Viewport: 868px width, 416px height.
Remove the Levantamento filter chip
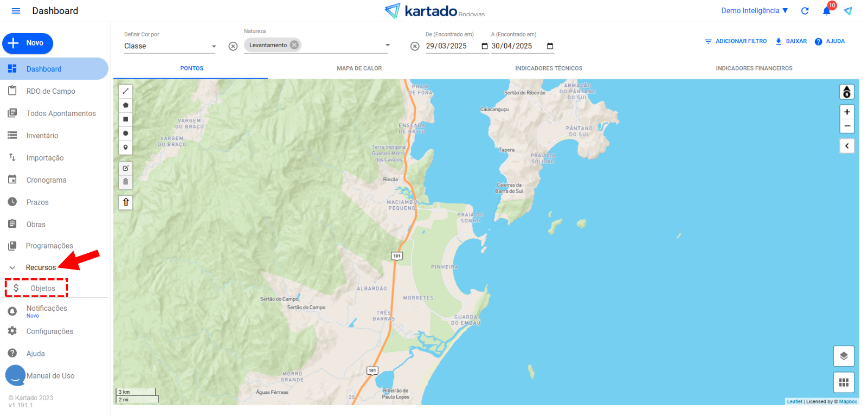[294, 45]
